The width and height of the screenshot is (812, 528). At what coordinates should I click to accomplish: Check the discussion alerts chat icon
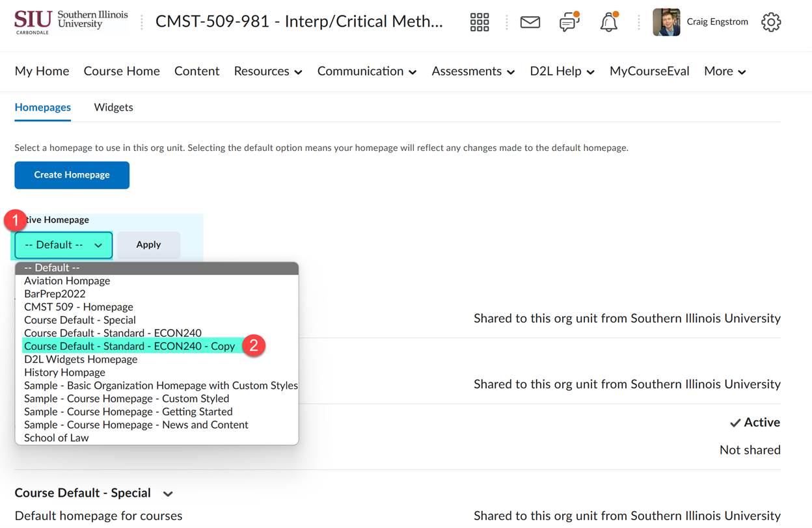click(x=569, y=21)
